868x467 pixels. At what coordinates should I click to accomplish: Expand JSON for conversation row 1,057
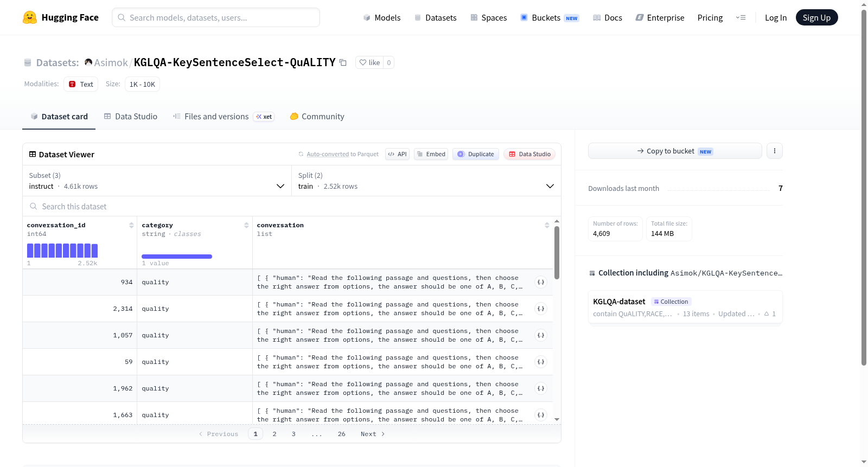point(541,335)
